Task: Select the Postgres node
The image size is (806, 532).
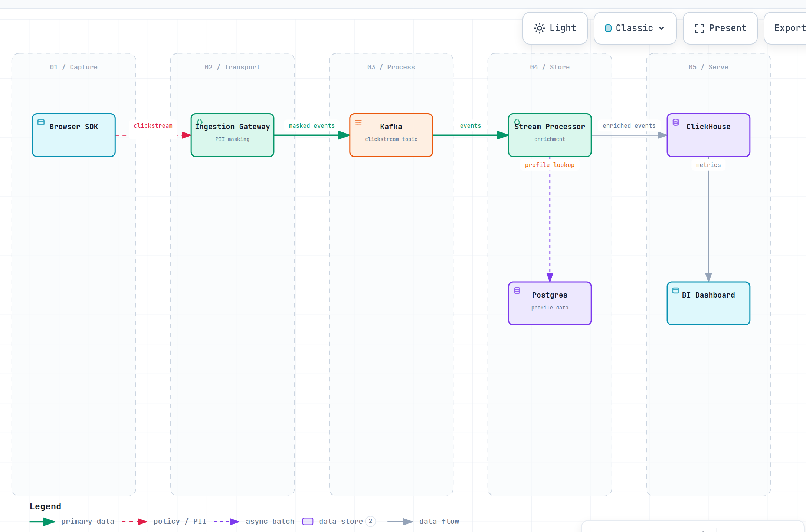Action: tap(550, 303)
